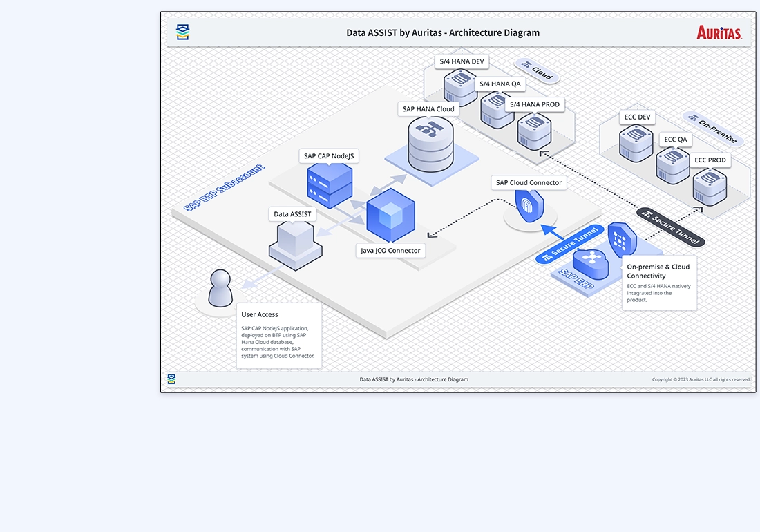Click the SAP Cloud Connector fingerprint shield
This screenshot has width=760, height=532.
tap(529, 205)
